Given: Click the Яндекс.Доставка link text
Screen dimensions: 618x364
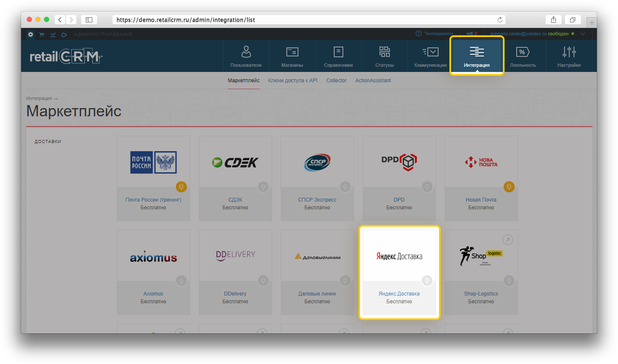Looking at the screenshot, I should (x=399, y=294).
